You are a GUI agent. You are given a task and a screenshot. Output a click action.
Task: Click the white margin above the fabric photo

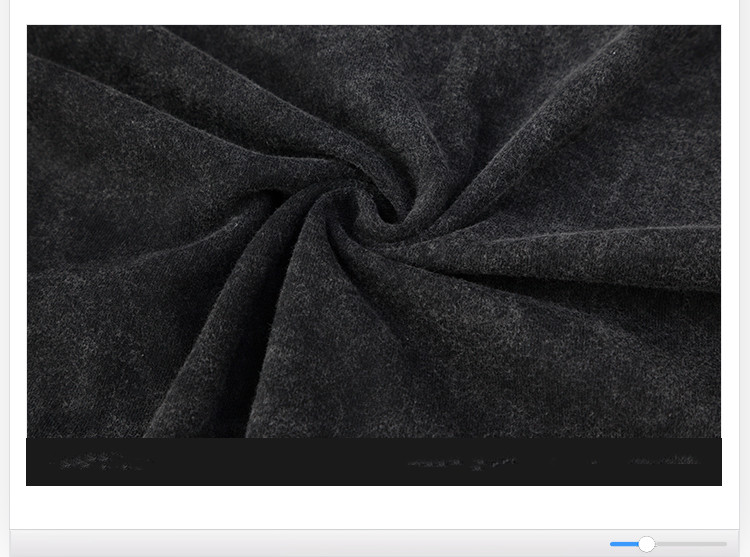click(x=375, y=12)
